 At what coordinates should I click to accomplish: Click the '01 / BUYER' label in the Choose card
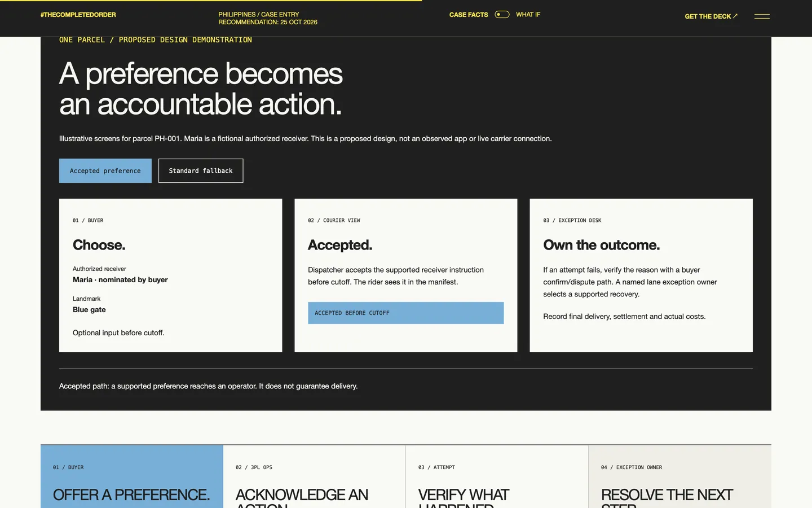pyautogui.click(x=88, y=221)
